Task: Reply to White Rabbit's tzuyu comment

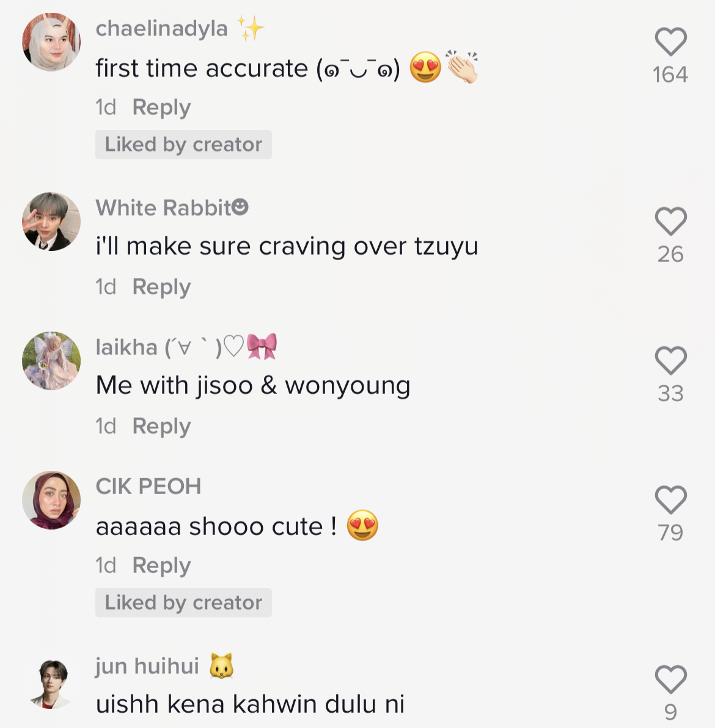Action: point(161,287)
